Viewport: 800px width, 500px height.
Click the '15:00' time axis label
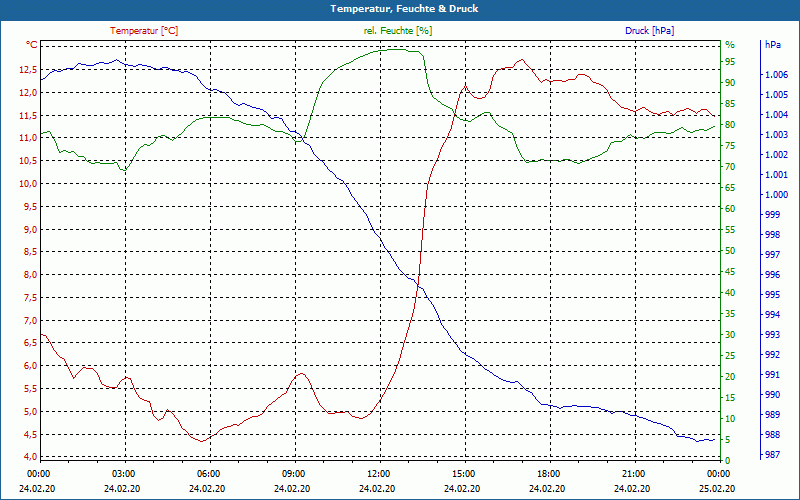coord(464,473)
